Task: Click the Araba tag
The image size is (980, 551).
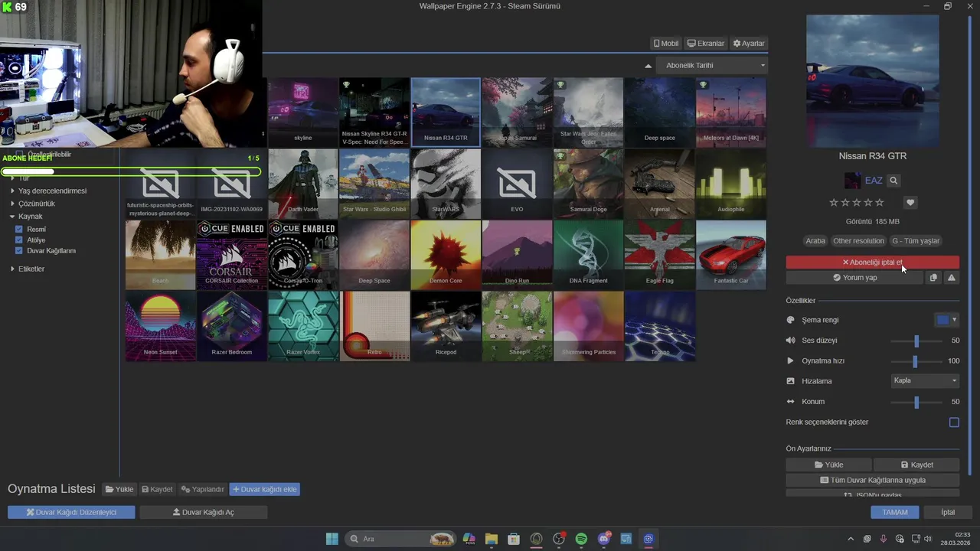Action: pos(815,240)
